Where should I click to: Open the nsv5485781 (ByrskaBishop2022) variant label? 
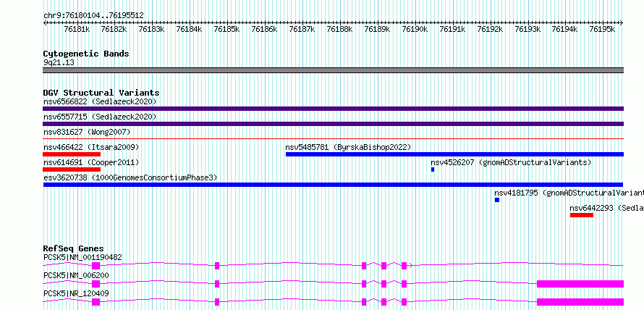coord(348,147)
